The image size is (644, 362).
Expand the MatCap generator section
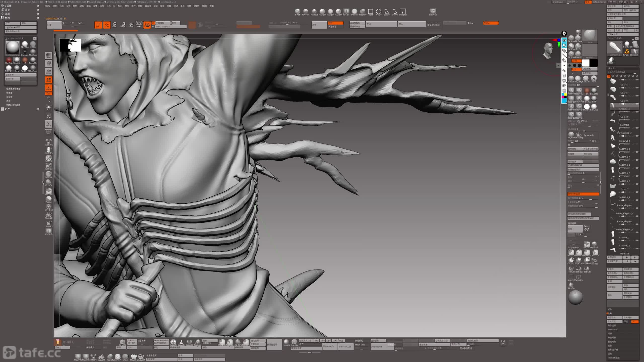pyautogui.click(x=13, y=105)
